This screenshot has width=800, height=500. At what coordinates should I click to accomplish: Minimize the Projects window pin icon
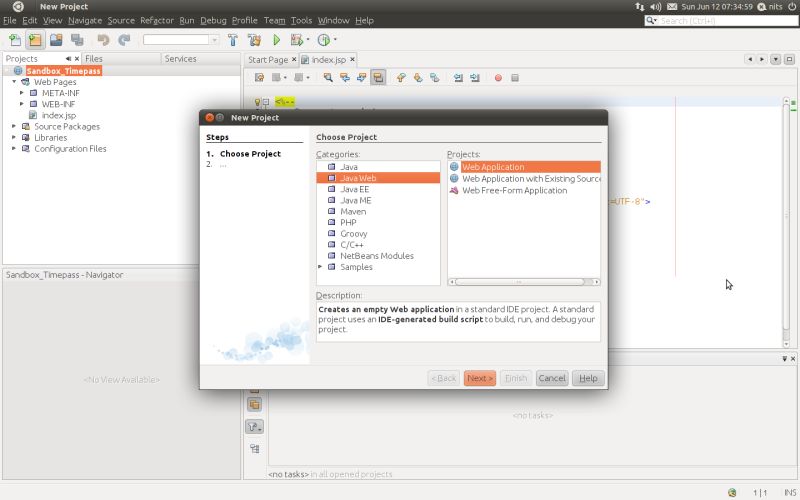click(68, 59)
